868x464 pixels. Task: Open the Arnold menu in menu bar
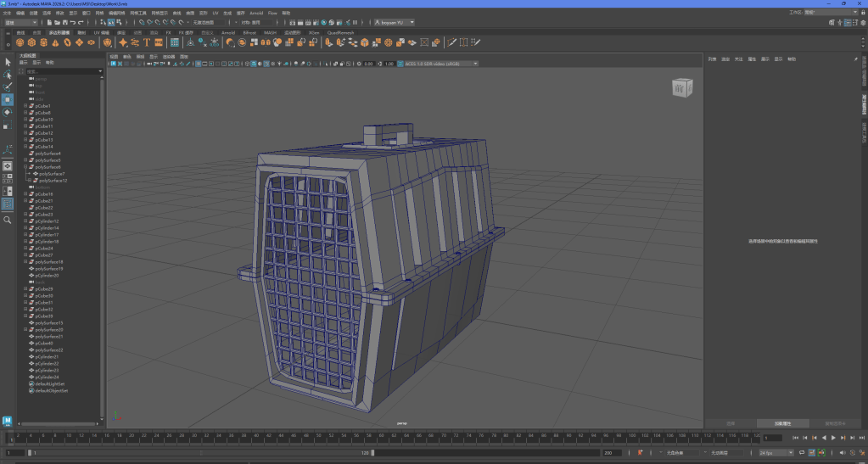(256, 14)
